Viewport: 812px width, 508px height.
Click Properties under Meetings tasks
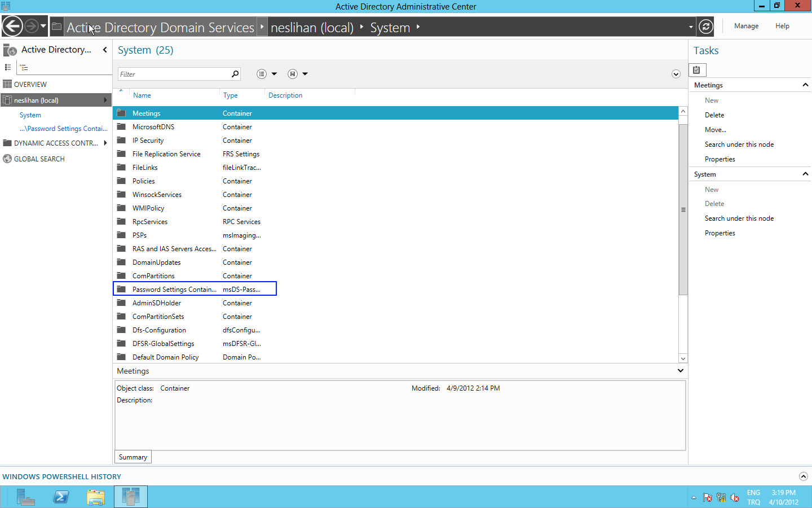(720, 159)
